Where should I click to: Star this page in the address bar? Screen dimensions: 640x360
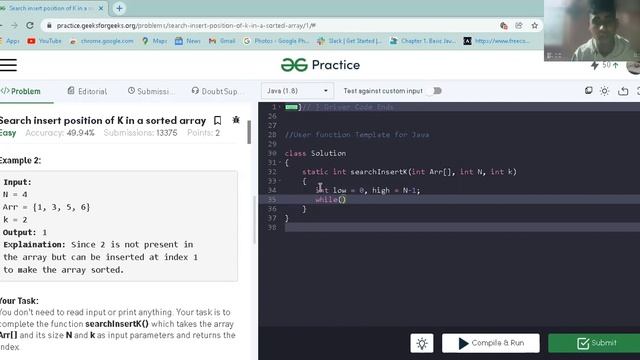click(534, 25)
